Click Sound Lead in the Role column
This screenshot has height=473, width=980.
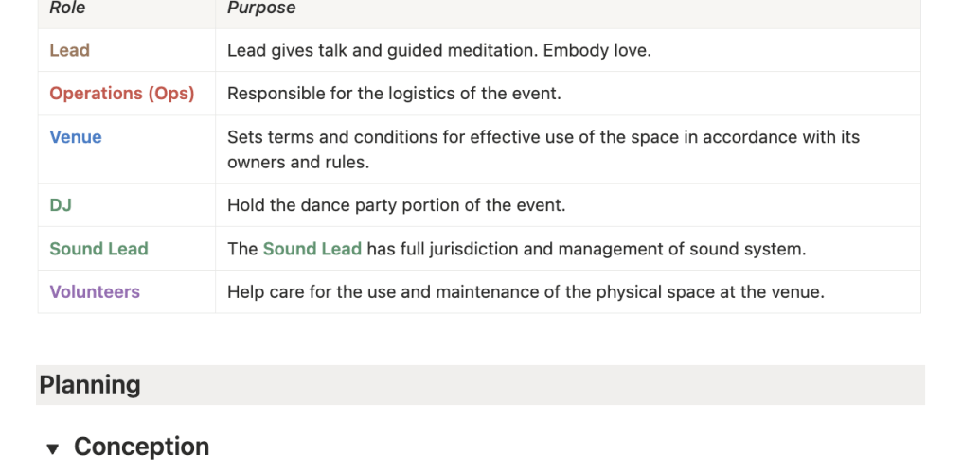(x=99, y=249)
